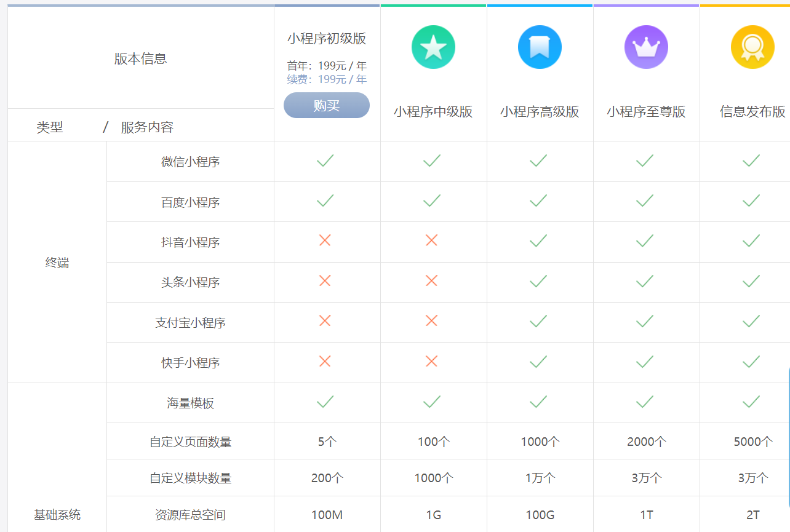
Task: Click the 自定义页面数量 row label
Action: point(190,442)
